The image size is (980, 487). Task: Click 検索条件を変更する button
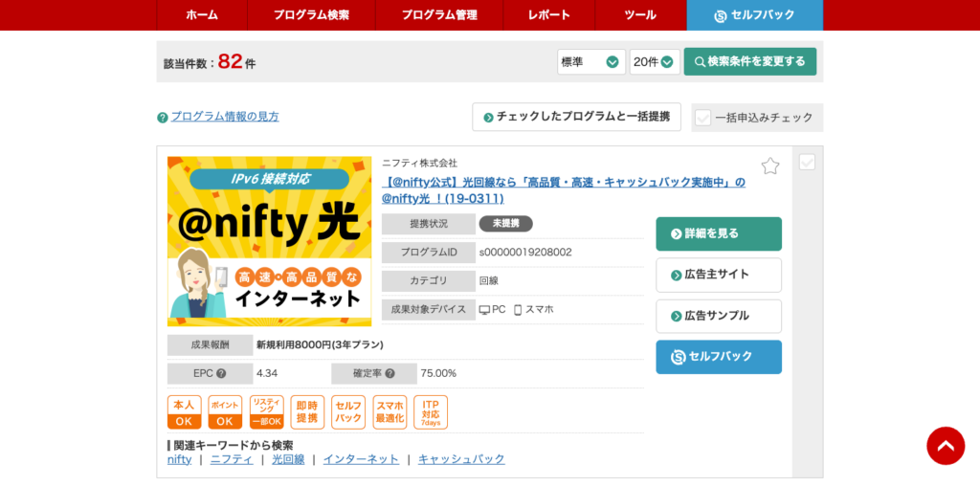pos(750,62)
